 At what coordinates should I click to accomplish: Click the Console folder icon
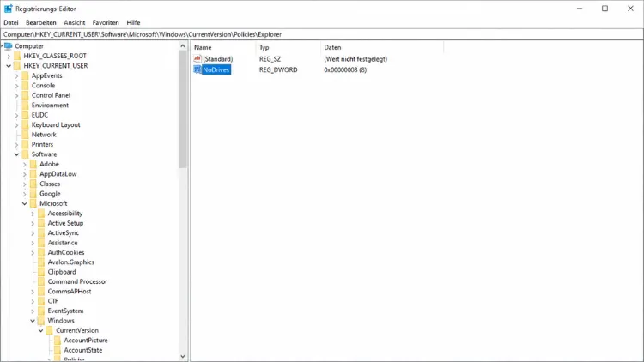[x=25, y=86]
